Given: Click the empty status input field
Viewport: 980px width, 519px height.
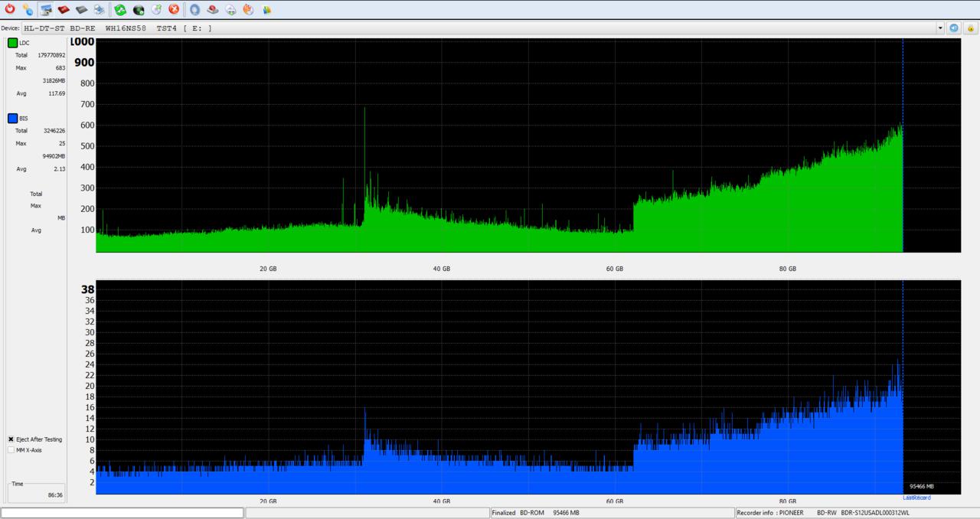Looking at the screenshot, I should 122,513.
